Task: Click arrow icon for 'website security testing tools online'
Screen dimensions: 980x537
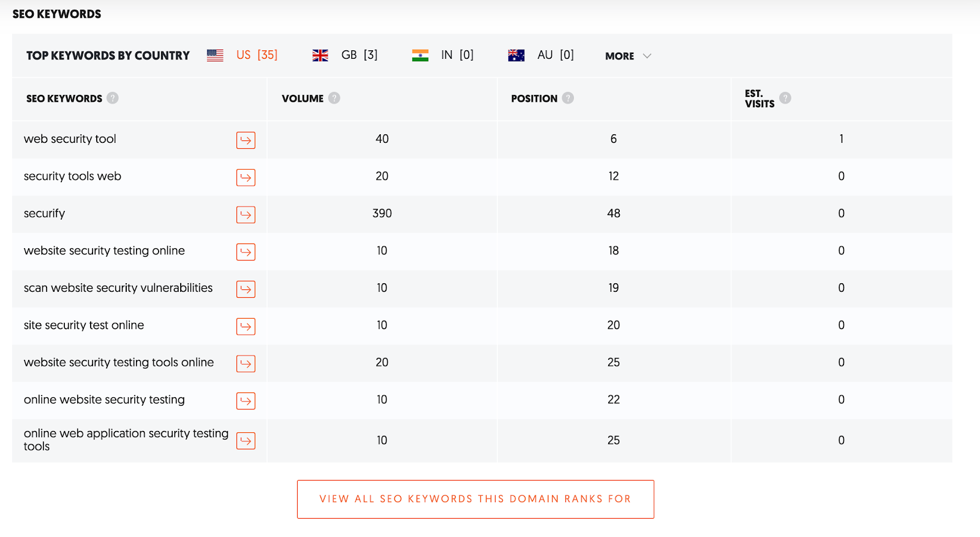Action: (x=246, y=364)
